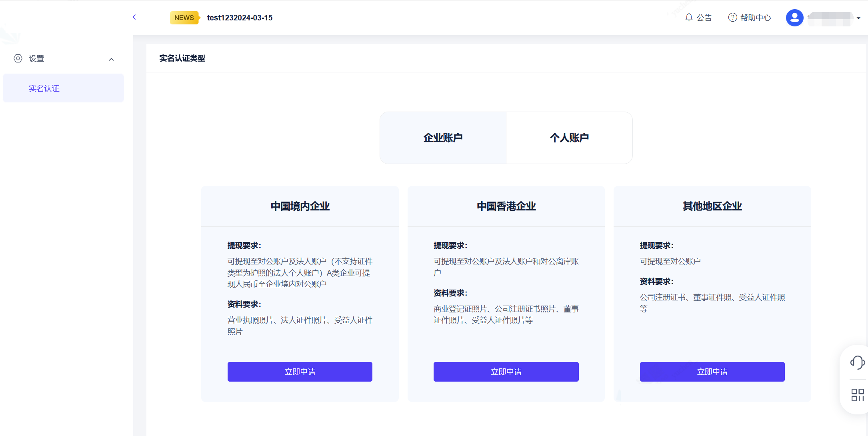Expand the account dropdown arrow
The height and width of the screenshot is (436, 868).
(858, 18)
